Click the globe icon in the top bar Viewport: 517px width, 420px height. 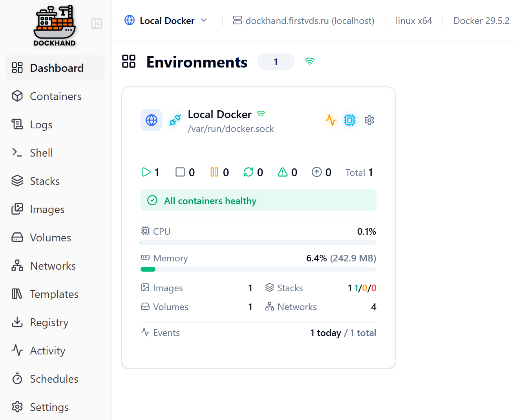[x=130, y=20]
